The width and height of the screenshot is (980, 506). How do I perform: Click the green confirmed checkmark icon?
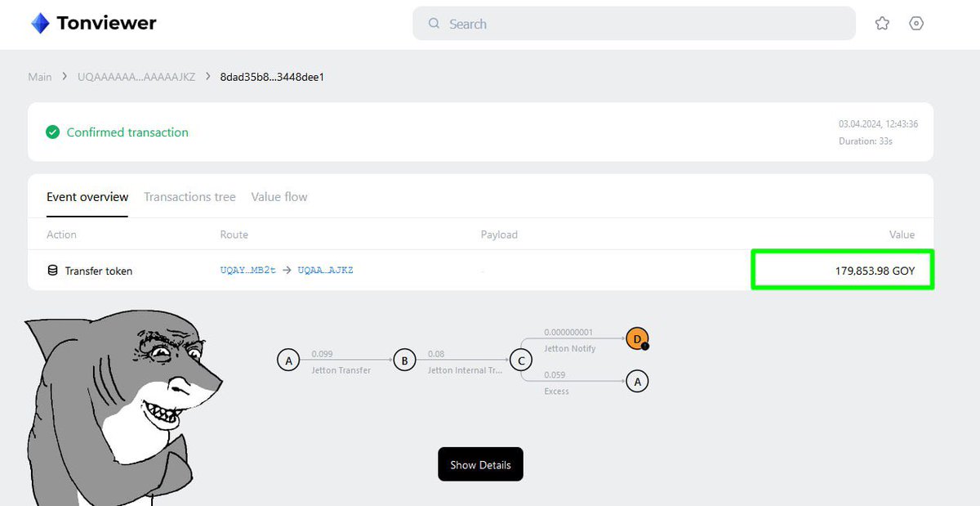[x=52, y=132]
